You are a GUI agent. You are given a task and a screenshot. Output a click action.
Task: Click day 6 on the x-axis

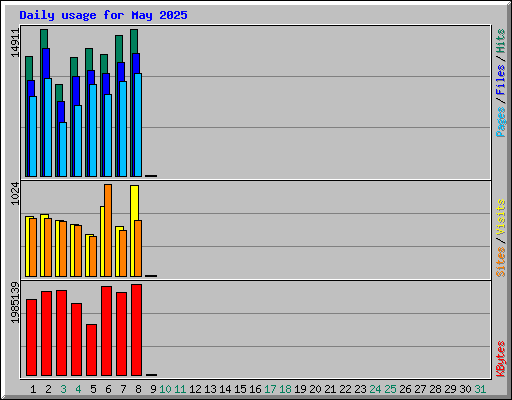(108, 389)
